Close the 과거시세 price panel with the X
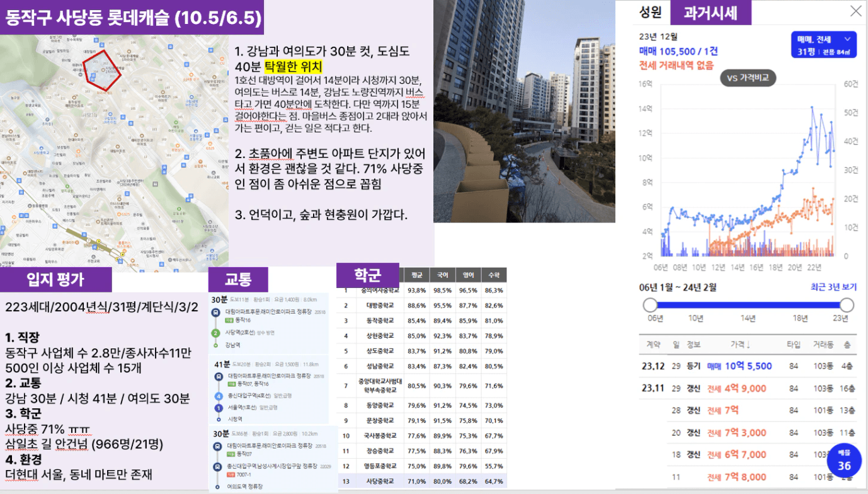 click(855, 11)
